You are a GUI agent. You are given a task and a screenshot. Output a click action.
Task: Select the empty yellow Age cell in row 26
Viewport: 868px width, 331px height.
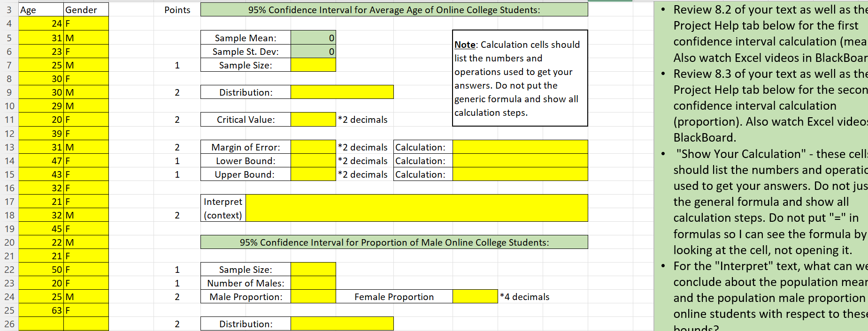[41, 324]
